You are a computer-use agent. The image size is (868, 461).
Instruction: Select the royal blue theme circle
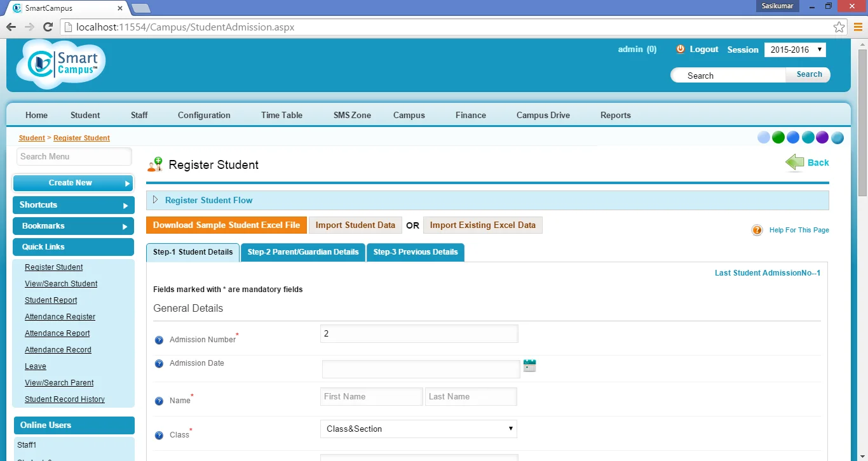[793, 137]
